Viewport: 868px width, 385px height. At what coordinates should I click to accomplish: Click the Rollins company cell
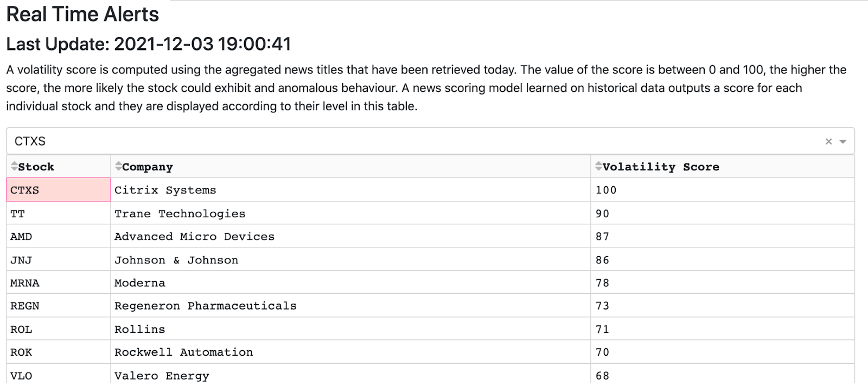coord(350,329)
